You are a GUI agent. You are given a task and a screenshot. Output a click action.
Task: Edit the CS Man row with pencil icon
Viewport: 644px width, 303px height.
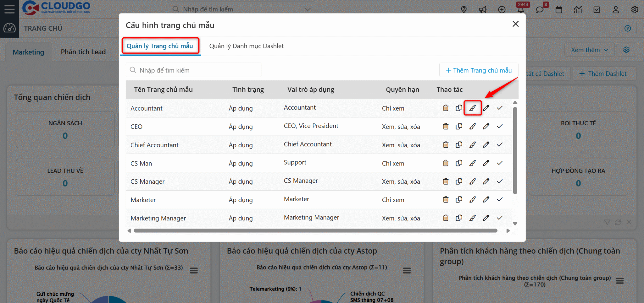point(486,163)
